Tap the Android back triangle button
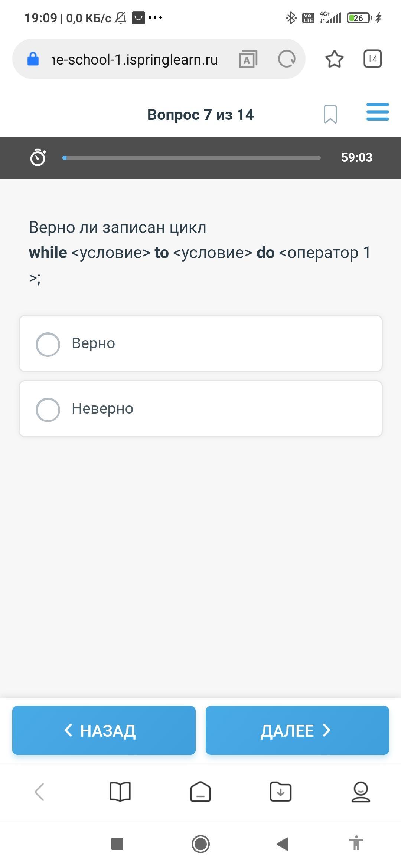 [x=283, y=844]
